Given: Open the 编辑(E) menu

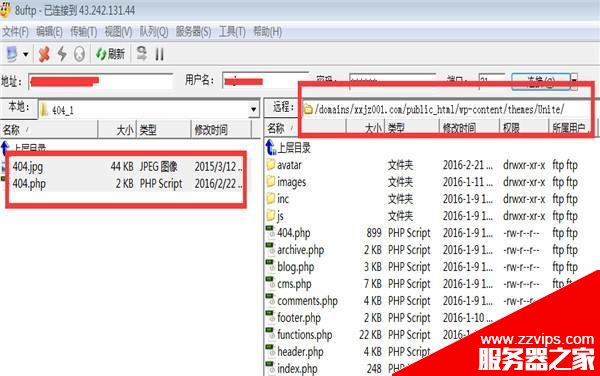Looking at the screenshot, I should [x=49, y=32].
